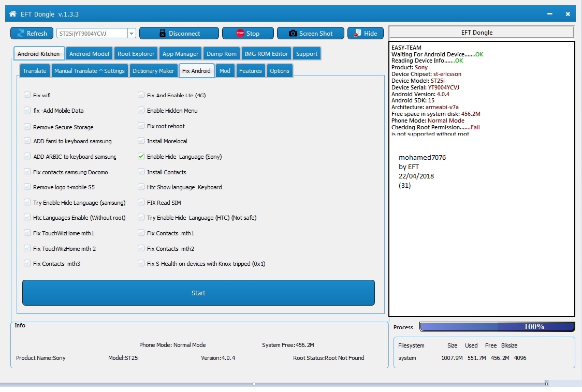Open the Support tab

307,54
